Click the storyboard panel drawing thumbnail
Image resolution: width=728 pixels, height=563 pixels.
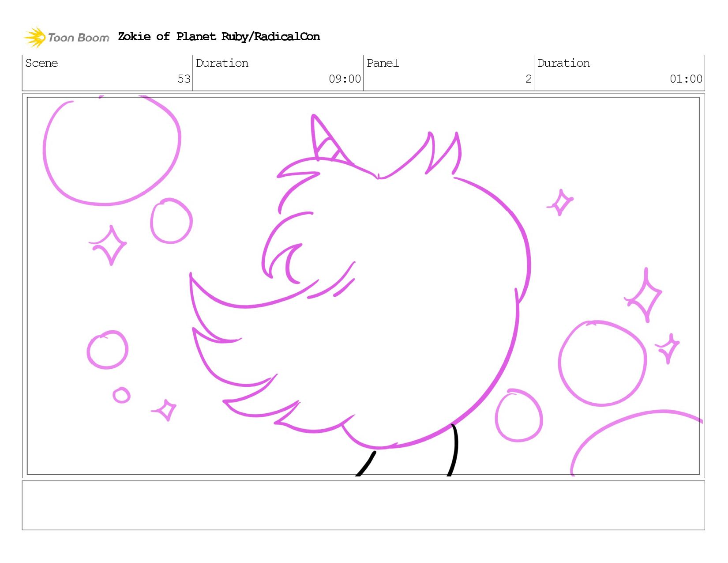364,286
